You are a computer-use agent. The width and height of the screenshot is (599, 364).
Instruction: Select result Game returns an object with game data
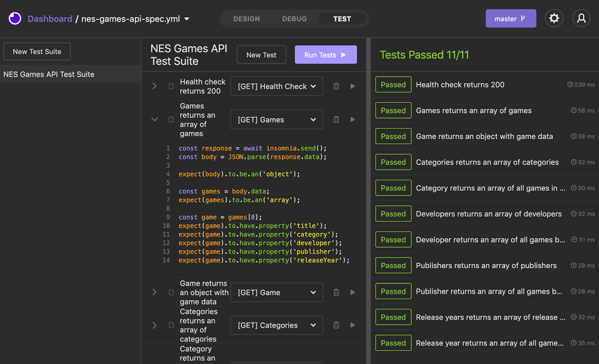484,136
